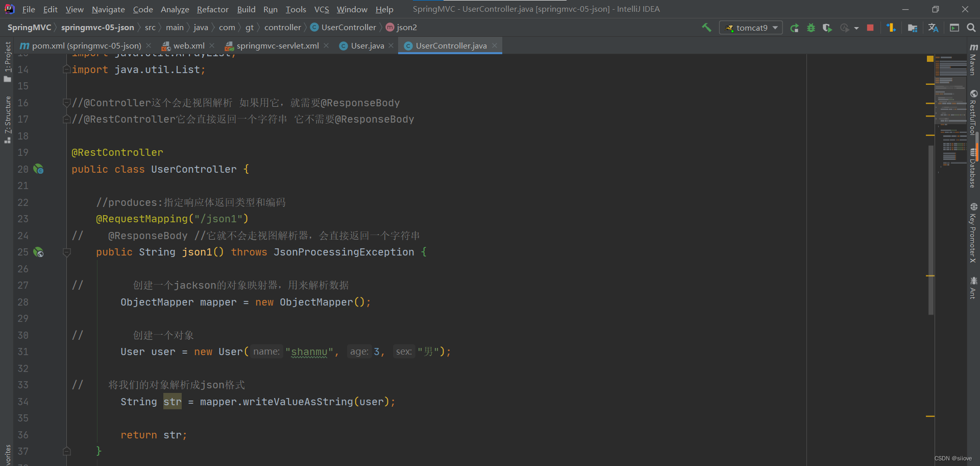The height and width of the screenshot is (466, 980).
Task: Click the json2 breadcrumb item
Action: (407, 27)
